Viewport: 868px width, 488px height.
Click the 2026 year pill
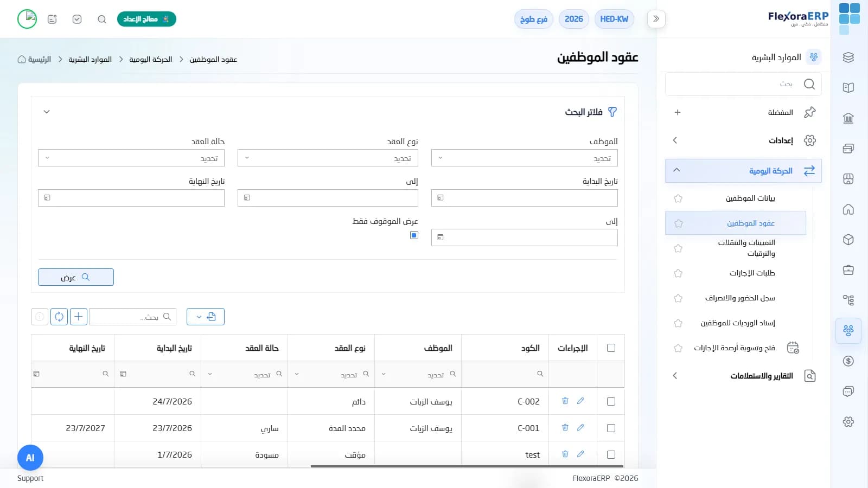coord(574,19)
